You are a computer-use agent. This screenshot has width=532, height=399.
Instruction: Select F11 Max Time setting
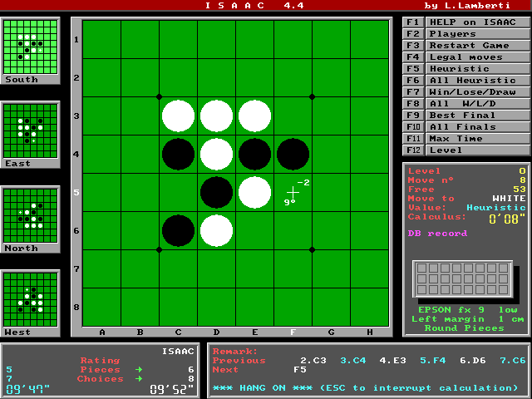465,138
